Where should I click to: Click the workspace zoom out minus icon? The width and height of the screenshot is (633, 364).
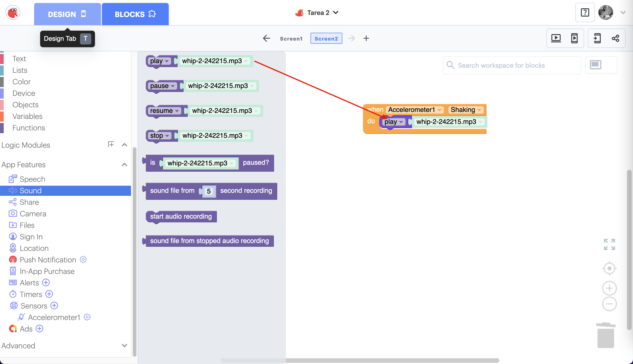click(609, 304)
